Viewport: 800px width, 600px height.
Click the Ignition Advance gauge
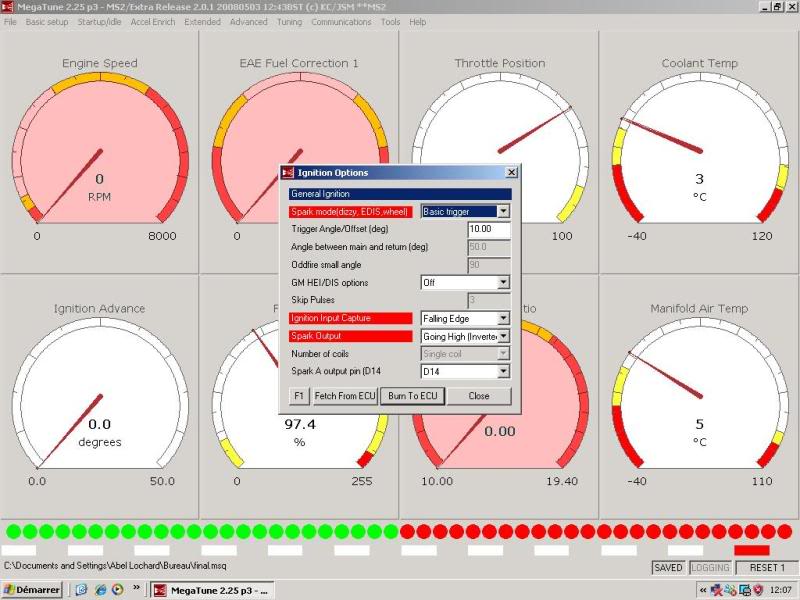click(99, 393)
